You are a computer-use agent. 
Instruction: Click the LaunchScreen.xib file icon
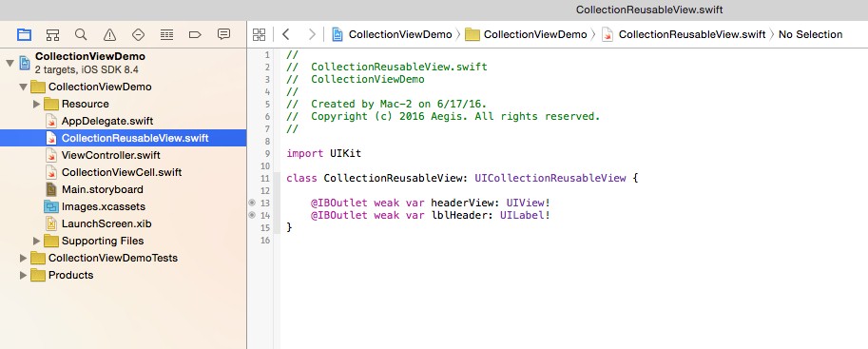[51, 223]
